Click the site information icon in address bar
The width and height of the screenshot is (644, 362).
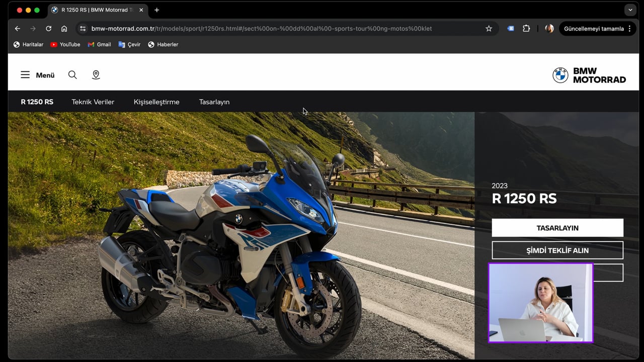pos(83,29)
